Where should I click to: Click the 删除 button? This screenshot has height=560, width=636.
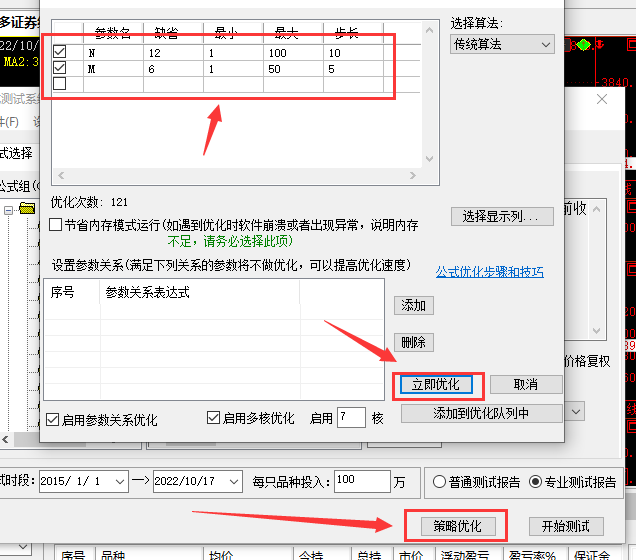(414, 343)
